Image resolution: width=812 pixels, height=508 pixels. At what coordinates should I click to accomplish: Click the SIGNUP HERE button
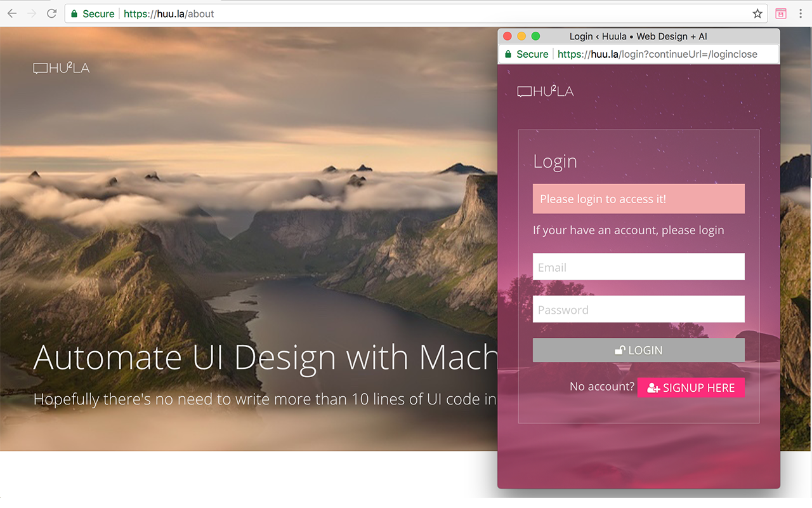[691, 387]
